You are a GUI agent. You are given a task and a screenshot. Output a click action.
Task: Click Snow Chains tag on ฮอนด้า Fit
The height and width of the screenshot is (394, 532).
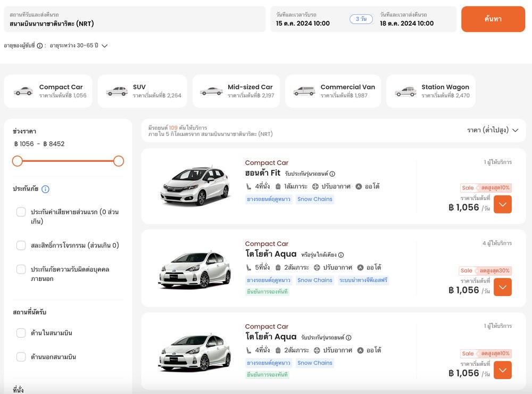pyautogui.click(x=315, y=199)
